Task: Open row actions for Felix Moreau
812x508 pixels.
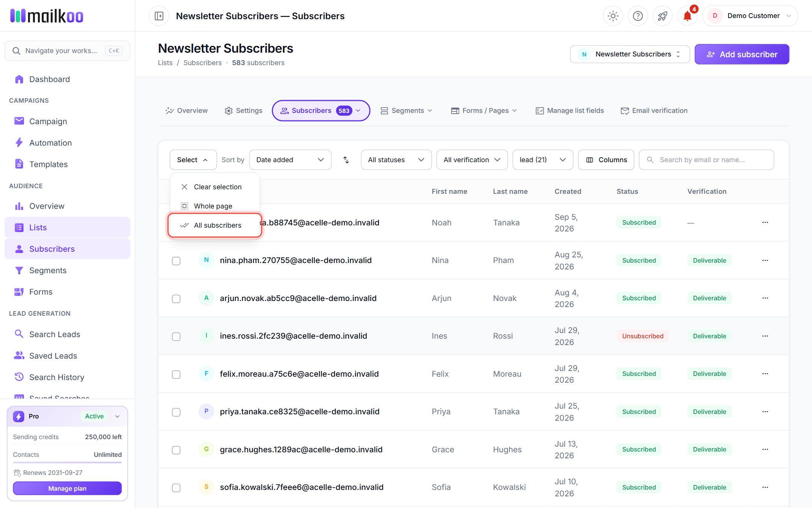Action: point(765,374)
